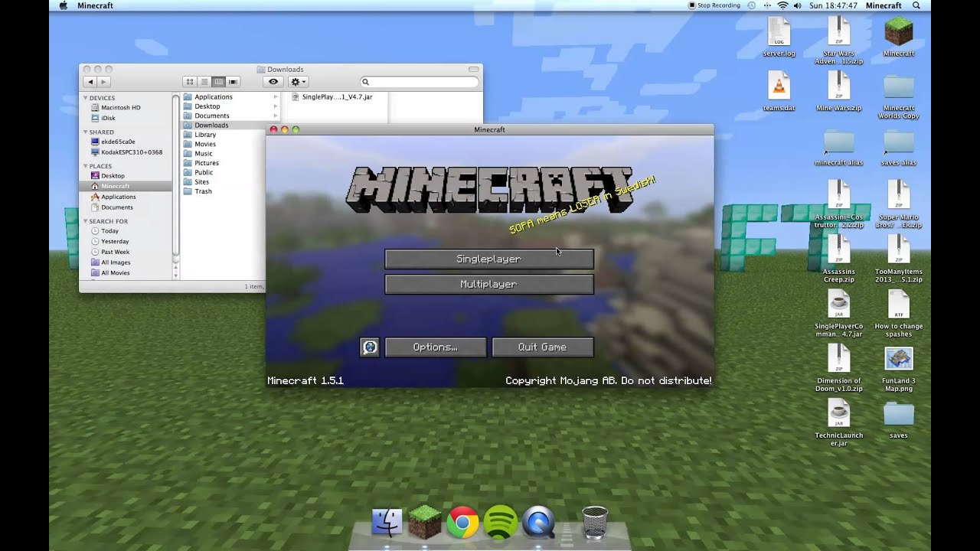
Task: Open the Apple menu
Action: tap(62, 5)
